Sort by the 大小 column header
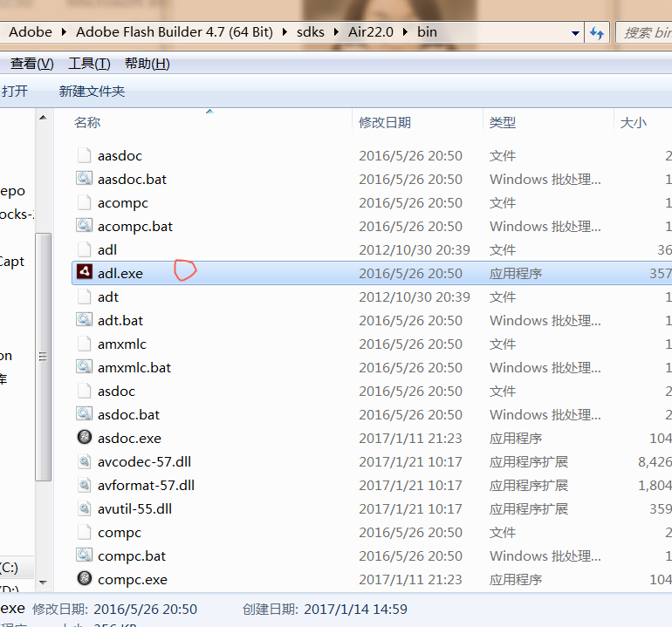Image resolution: width=672 pixels, height=627 pixels. (x=633, y=122)
